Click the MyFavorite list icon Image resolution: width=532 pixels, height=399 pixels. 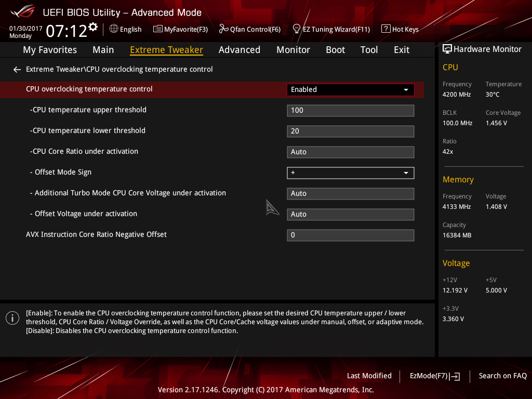pyautogui.click(x=158, y=29)
